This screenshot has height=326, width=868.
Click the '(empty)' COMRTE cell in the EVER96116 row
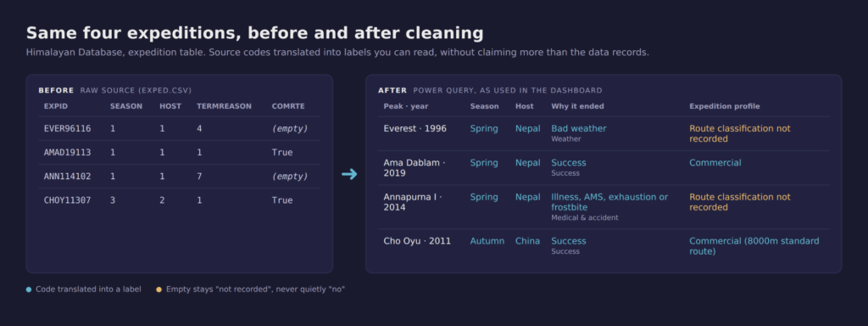point(290,129)
